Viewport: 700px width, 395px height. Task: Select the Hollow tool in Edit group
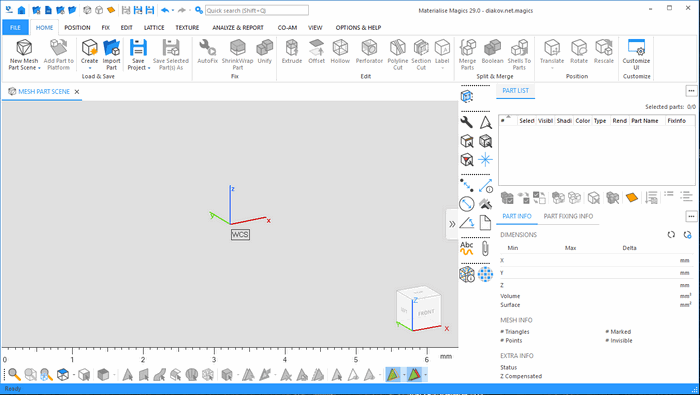pyautogui.click(x=340, y=51)
